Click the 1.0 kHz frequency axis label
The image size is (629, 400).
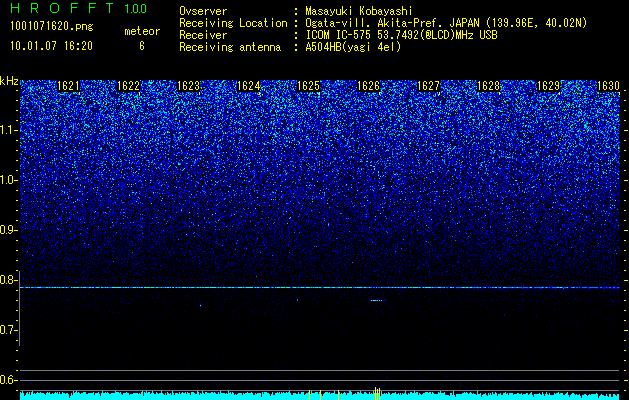[x=8, y=180]
